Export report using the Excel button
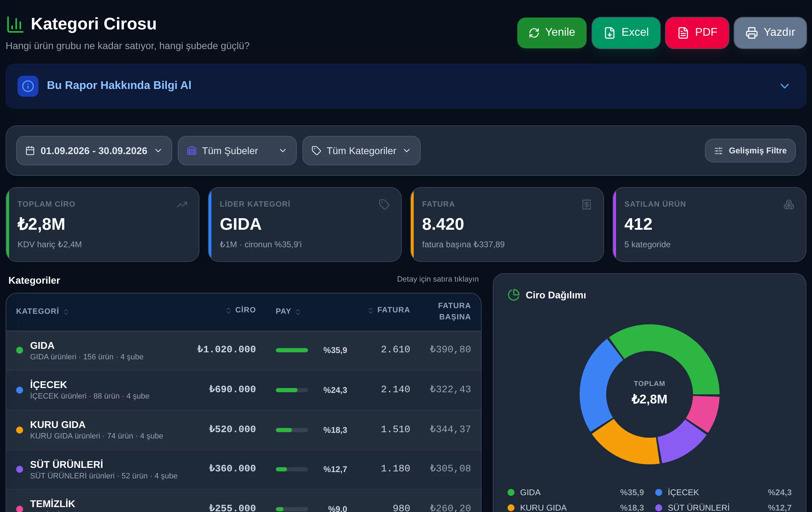The height and width of the screenshot is (512, 812). coord(626,33)
